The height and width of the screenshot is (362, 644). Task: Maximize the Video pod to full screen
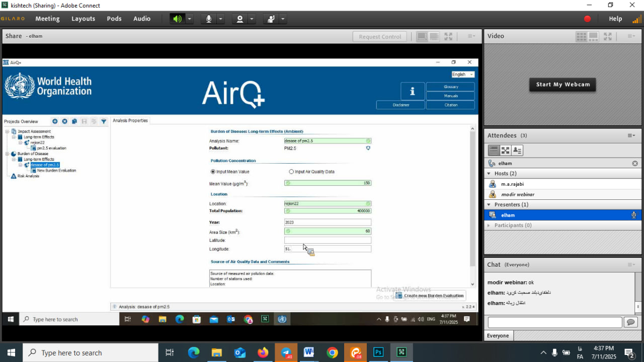608,36
